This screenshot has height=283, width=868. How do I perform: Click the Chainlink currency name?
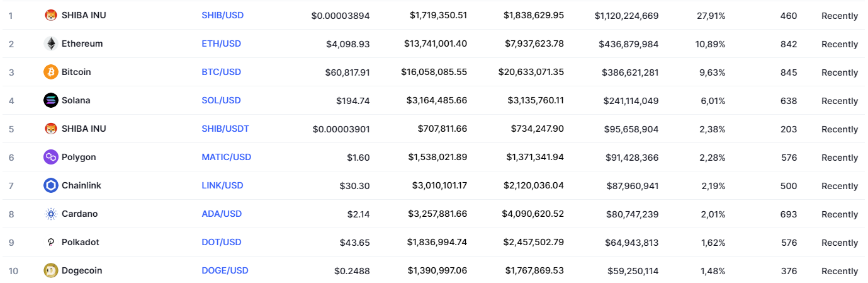coord(81,185)
